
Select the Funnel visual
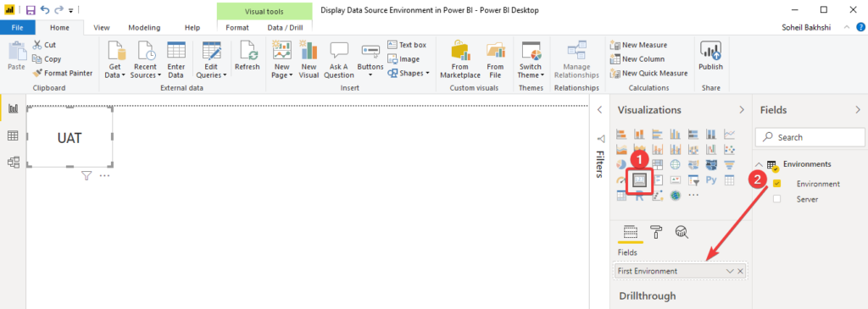(730, 164)
